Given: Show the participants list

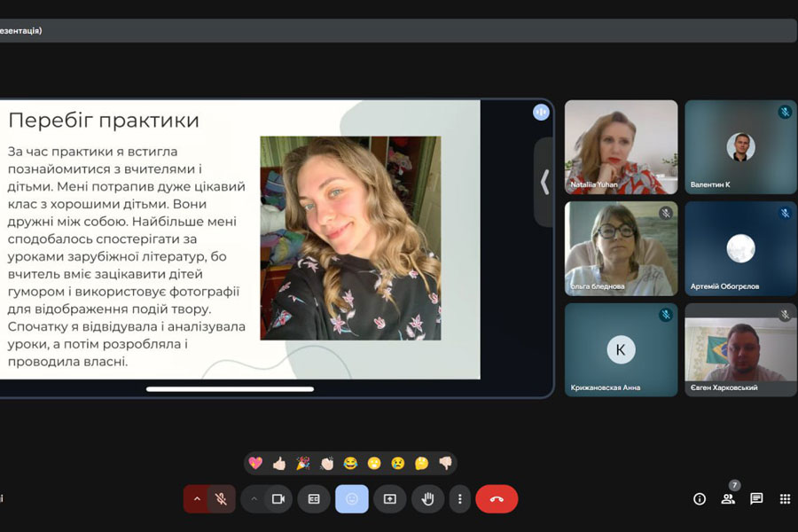Looking at the screenshot, I should click(x=728, y=499).
